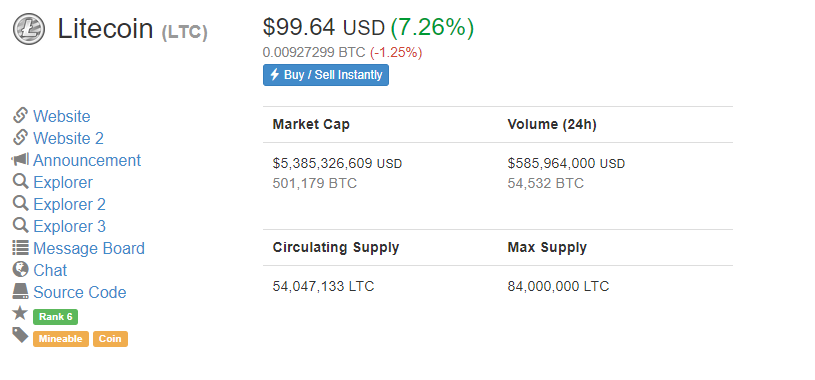Open the Website 2 link

(x=69, y=138)
